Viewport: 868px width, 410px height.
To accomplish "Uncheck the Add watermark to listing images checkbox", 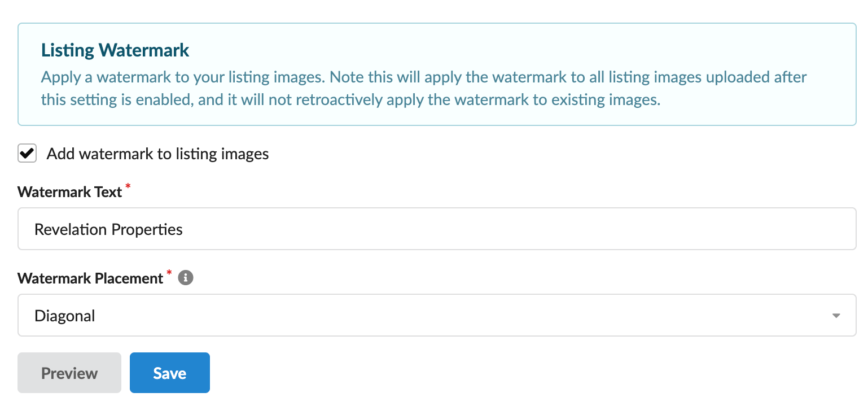I will [27, 153].
